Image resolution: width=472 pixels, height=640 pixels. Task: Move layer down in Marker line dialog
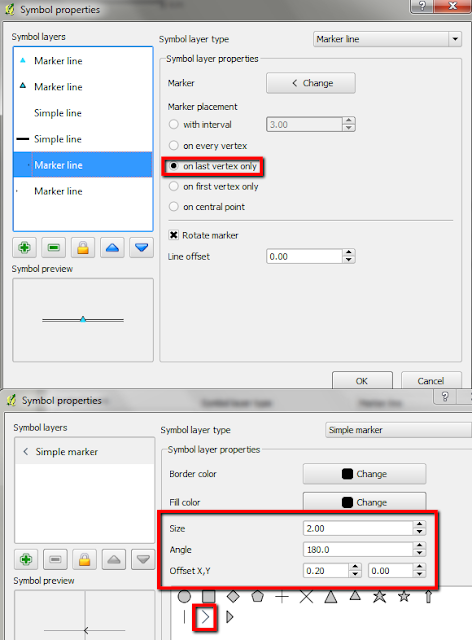coord(142,248)
